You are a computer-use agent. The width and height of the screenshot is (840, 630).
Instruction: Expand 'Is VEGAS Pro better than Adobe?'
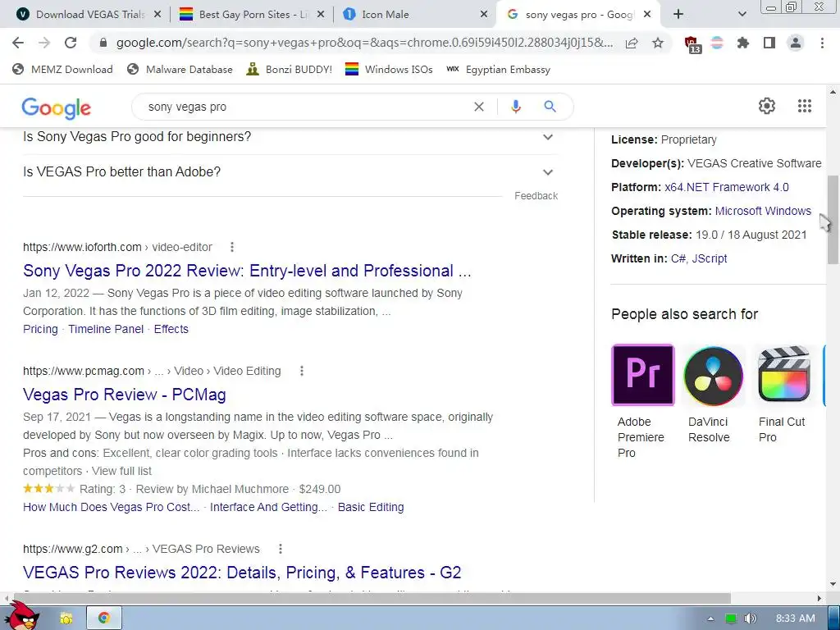tap(290, 172)
